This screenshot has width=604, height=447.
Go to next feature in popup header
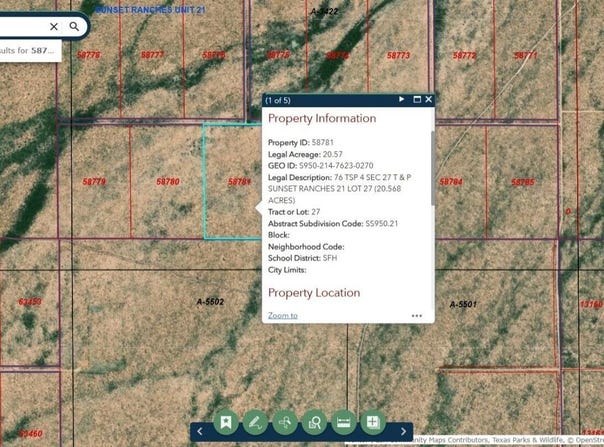401,99
